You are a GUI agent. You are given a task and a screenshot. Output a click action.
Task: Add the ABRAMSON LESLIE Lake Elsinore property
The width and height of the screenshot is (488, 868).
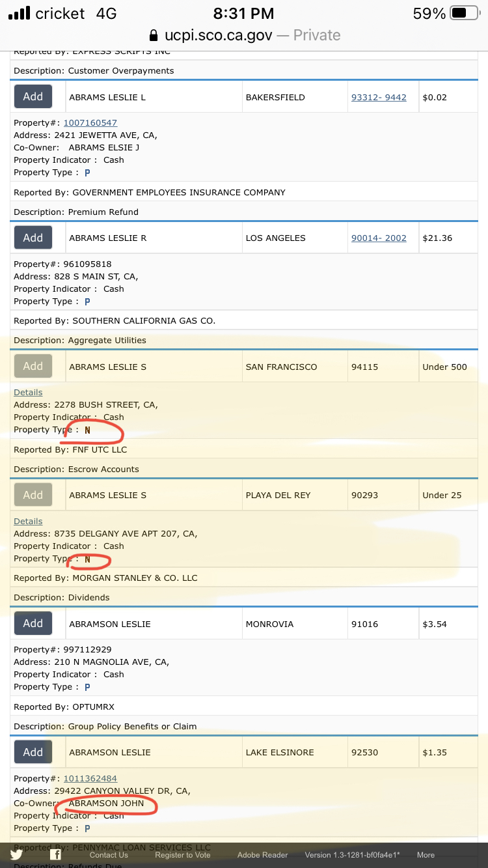(x=33, y=752)
